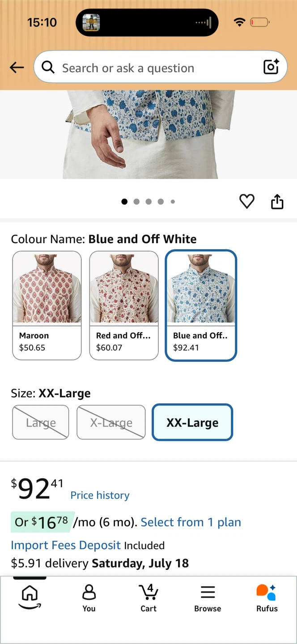The image size is (297, 644).
Task: Open Import Fees Deposit details
Action: click(x=66, y=545)
